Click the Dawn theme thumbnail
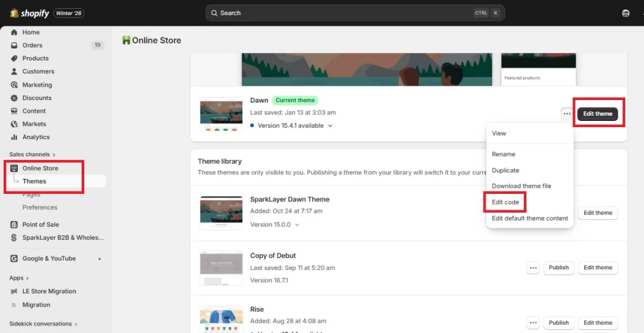Viewport: 644px width, 333px height. point(221,115)
